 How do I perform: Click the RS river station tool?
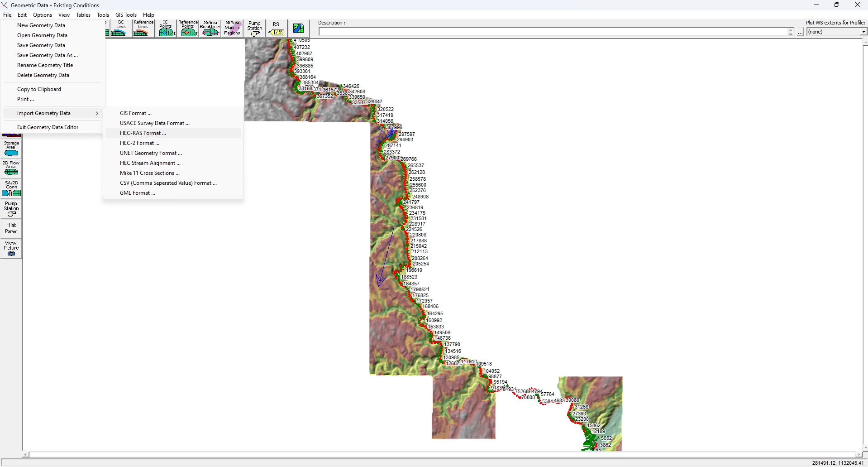tap(276, 28)
